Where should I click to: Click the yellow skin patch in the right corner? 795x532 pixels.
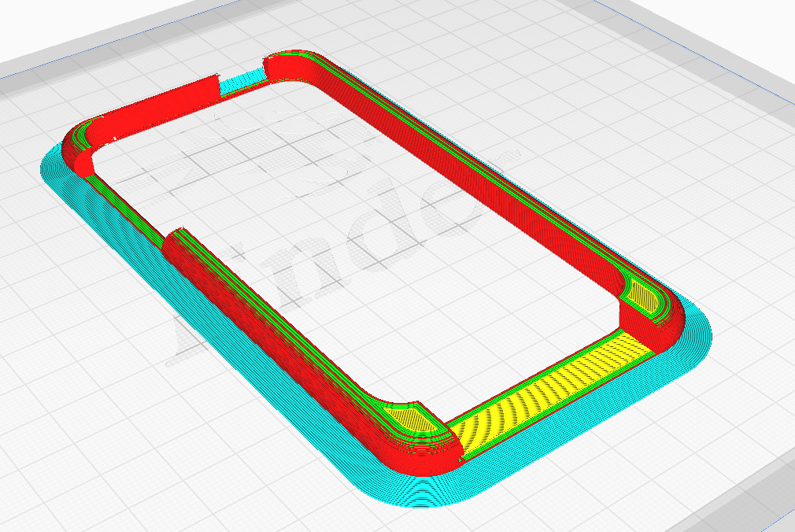click(x=643, y=296)
